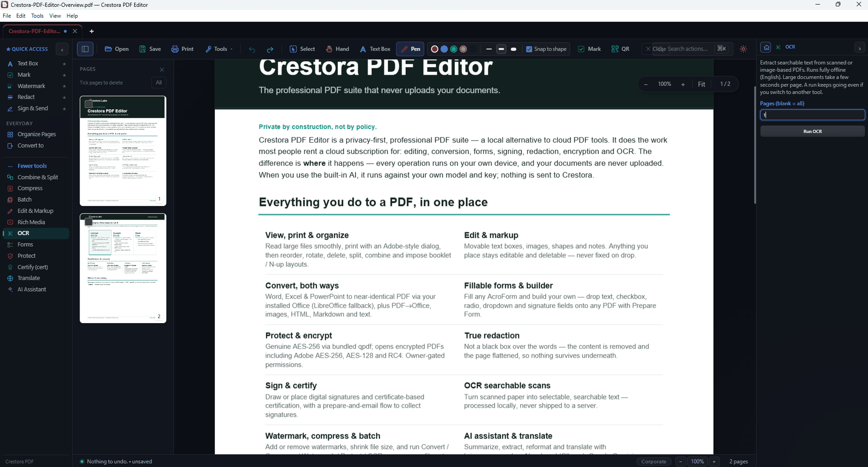Open the File menu
Screen dimensions: 868x467
[x=7, y=16]
